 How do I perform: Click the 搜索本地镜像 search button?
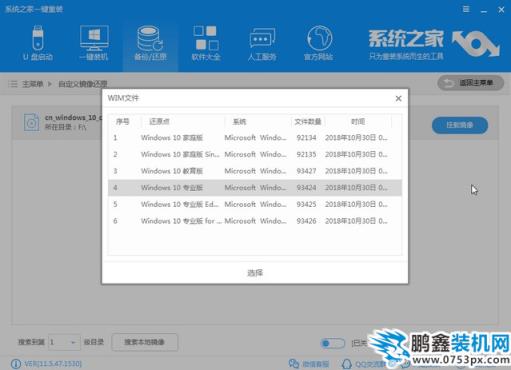(144, 342)
